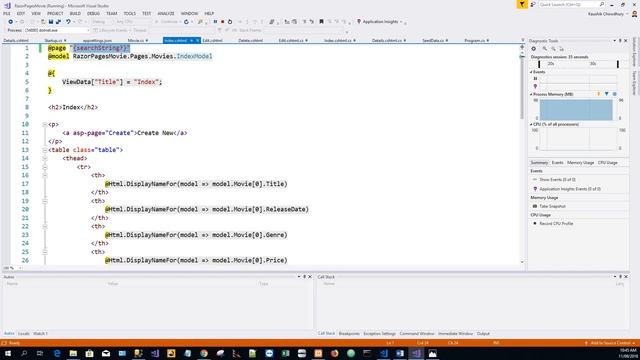
Task: Click the feedback notification flag icon
Action: coord(522,4)
